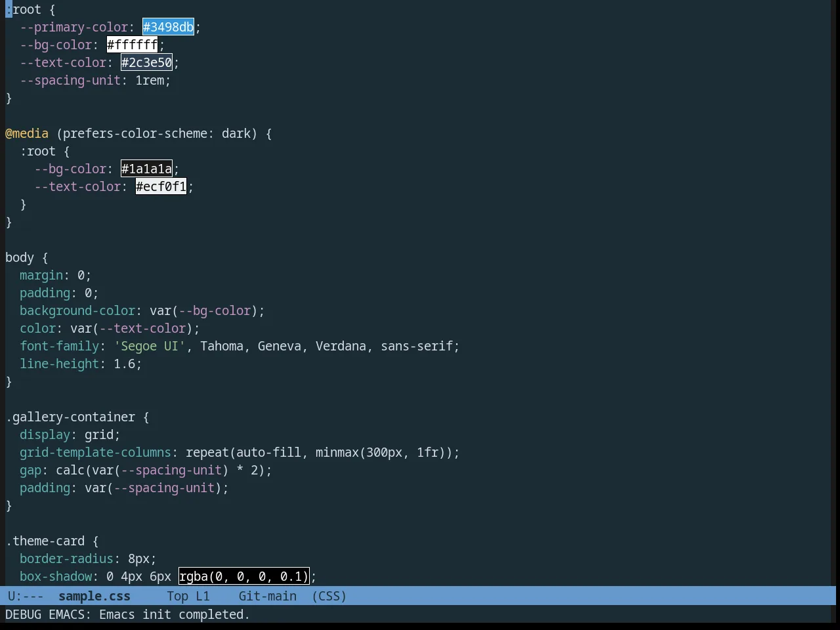Click .theme-card selector
The width and height of the screenshot is (840, 630).
tap(45, 541)
